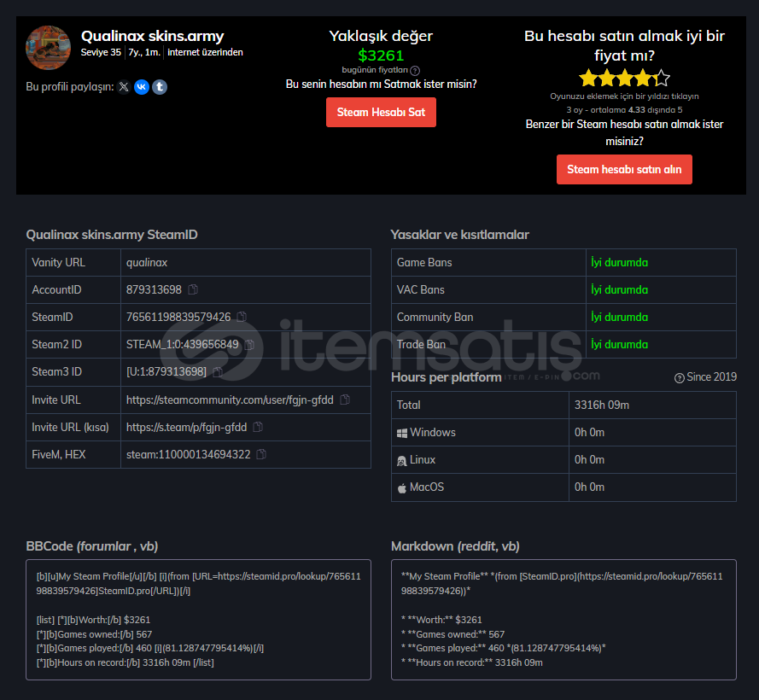759x700 pixels.
Task: Rate account with the third star
Action: [x=624, y=78]
